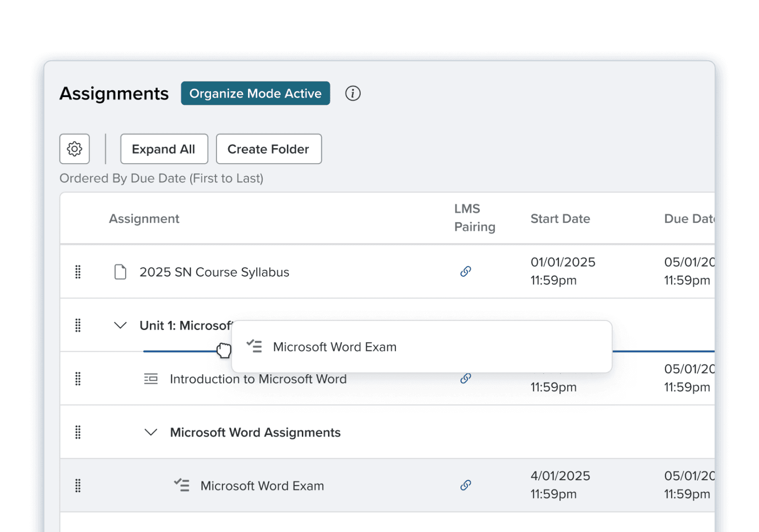Viewport: 759px width, 532px height.
Task: Click the bottom Microsoft Word Exam row's drag handle
Action: [x=78, y=485]
